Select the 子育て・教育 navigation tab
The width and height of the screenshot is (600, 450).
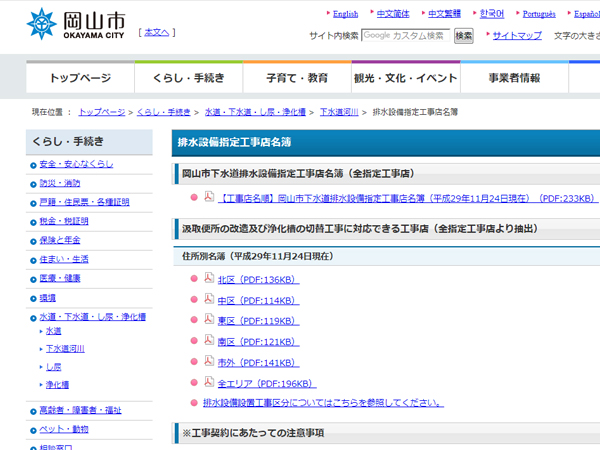click(297, 78)
